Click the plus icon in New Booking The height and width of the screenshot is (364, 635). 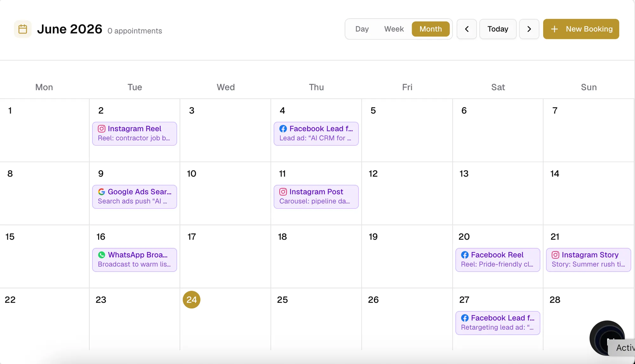tap(554, 29)
